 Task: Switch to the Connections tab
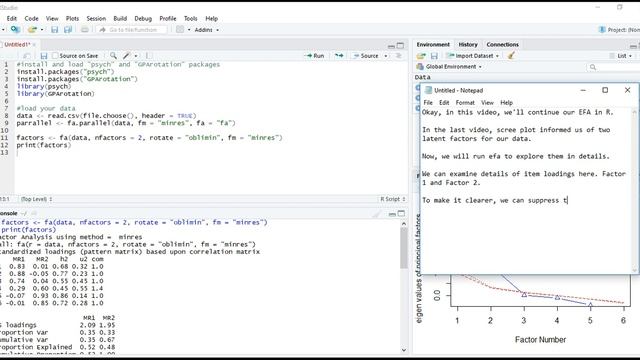[502, 44]
